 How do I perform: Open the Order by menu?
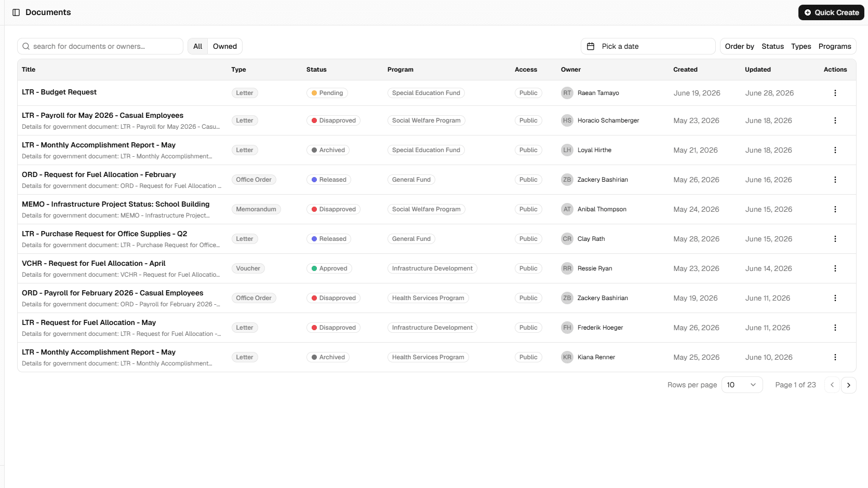tap(739, 46)
